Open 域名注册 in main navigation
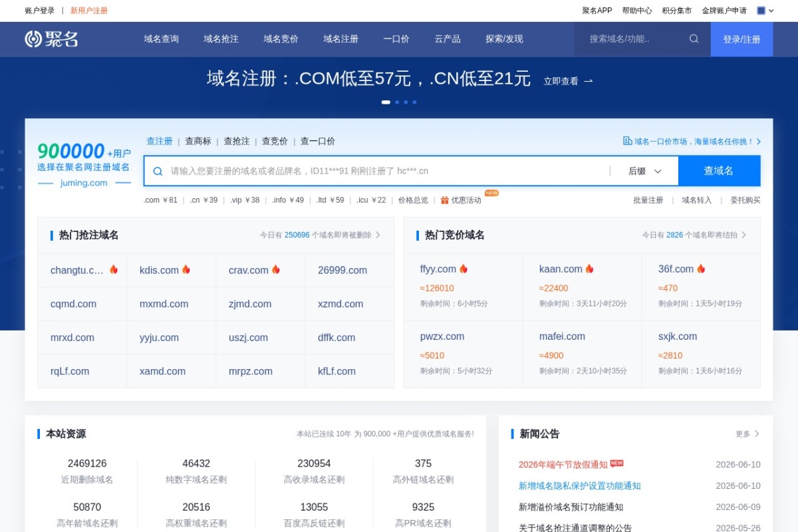798x532 pixels. coord(341,39)
